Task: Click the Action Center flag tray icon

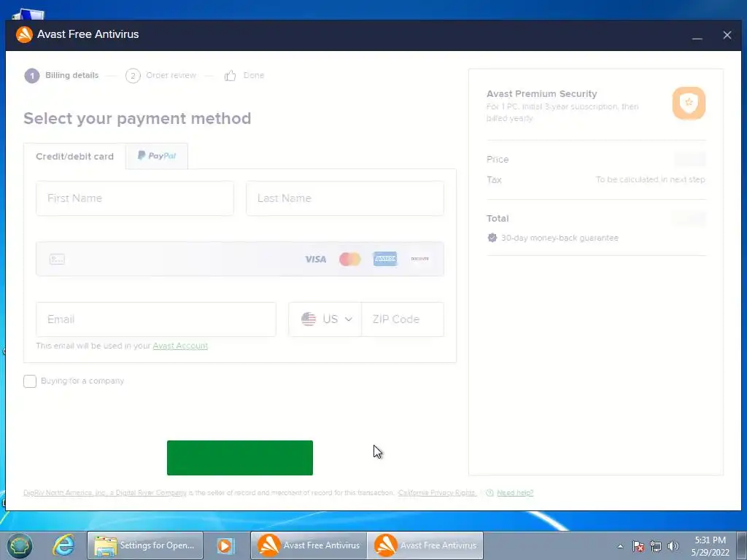Action: pyautogui.click(x=638, y=546)
